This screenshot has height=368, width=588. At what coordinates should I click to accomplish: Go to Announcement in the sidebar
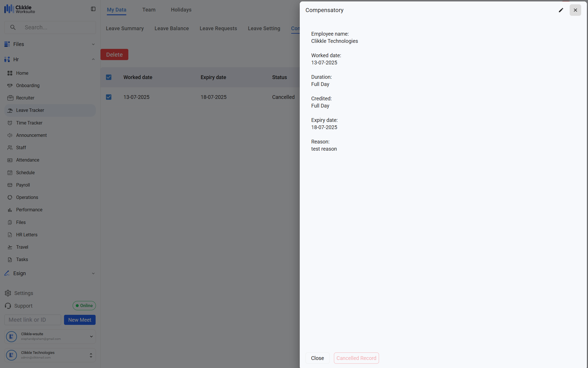tap(31, 135)
